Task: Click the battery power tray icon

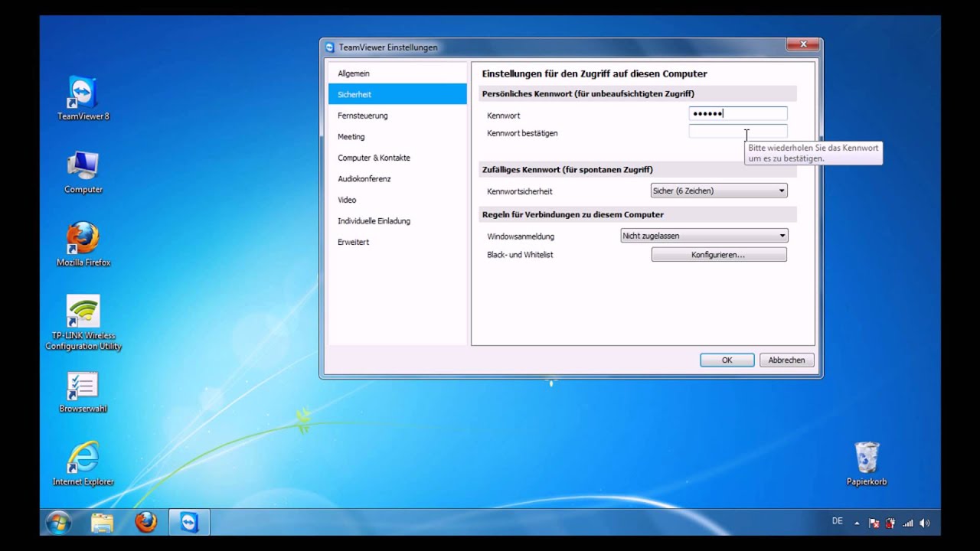Action: pos(890,523)
